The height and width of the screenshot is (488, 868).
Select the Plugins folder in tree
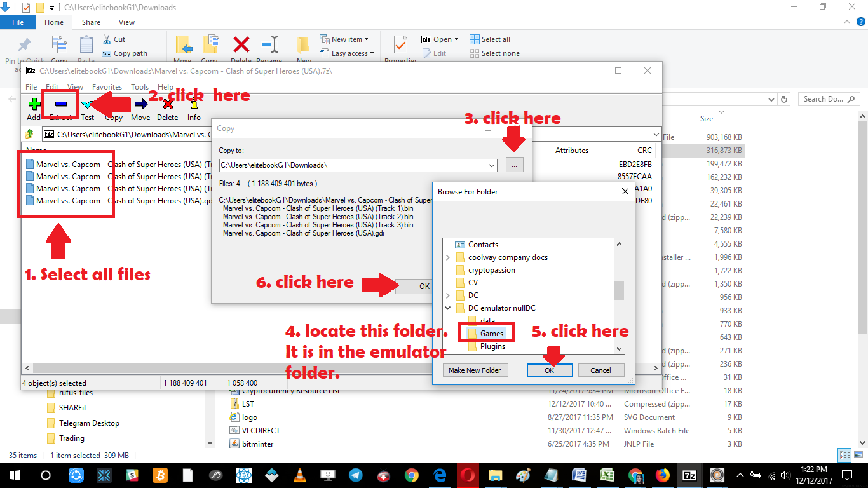(x=492, y=346)
